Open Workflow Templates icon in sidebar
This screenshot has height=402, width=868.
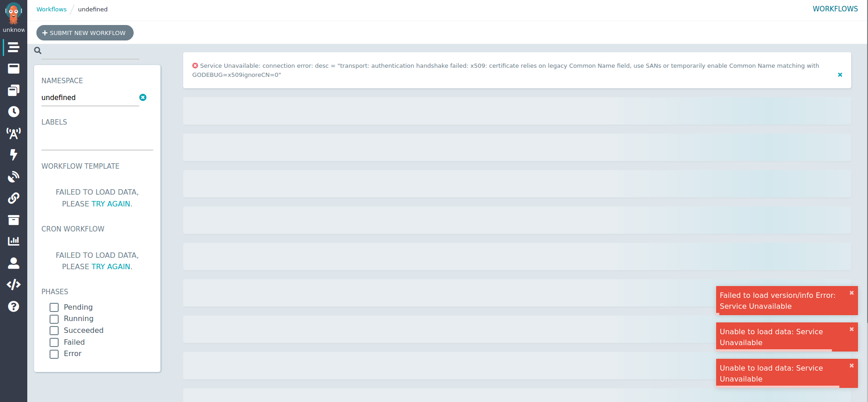(x=14, y=69)
